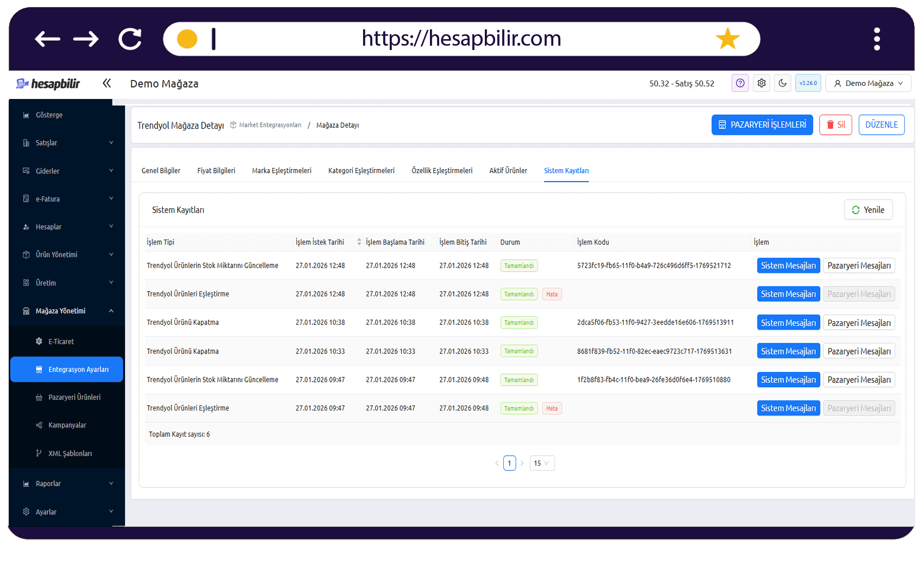The height and width of the screenshot is (571, 924).
Task: Click the Yenile refresh button
Action: tap(868, 210)
